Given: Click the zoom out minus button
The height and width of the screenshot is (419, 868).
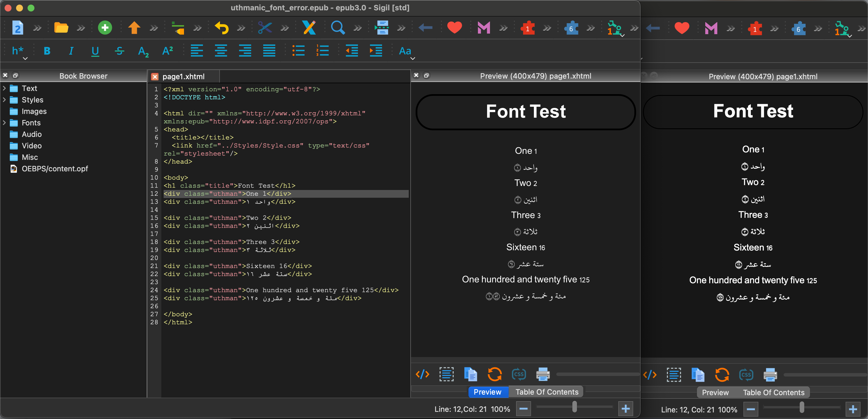Looking at the screenshot, I should (523, 409).
